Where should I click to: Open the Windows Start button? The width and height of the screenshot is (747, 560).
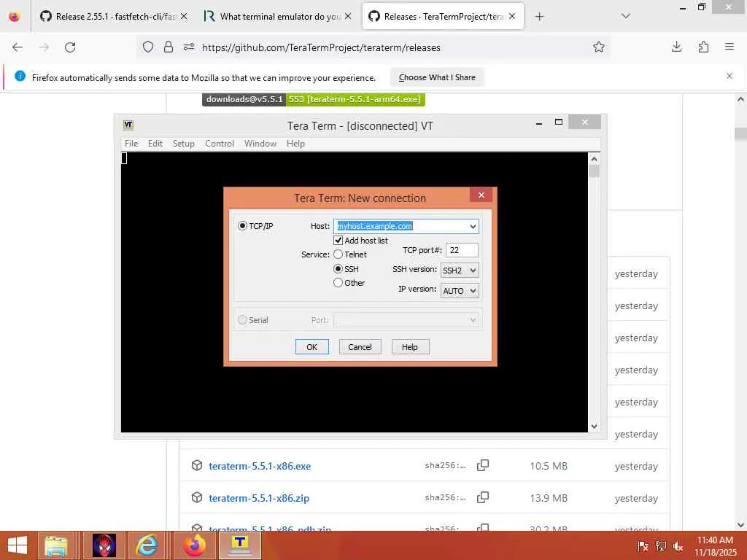coord(18,545)
